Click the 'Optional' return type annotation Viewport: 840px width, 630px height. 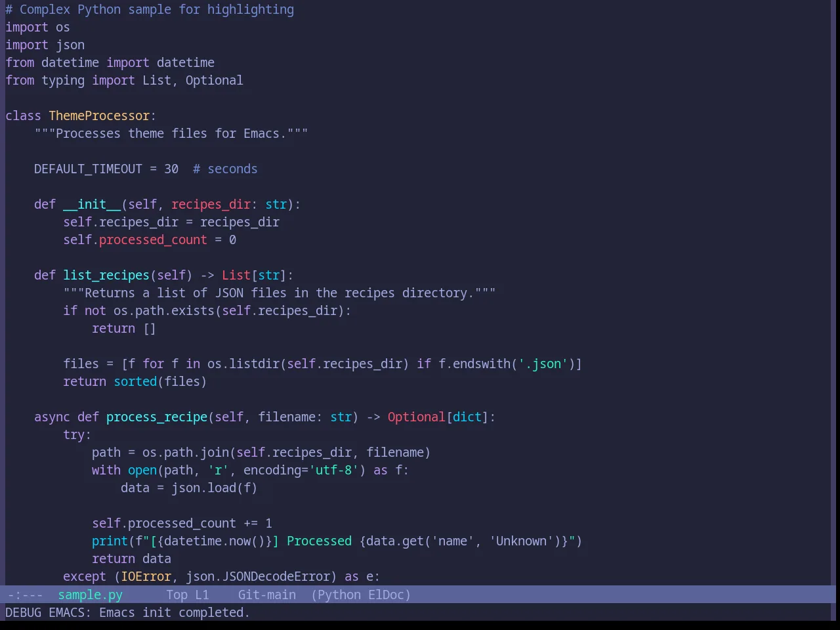[416, 417]
